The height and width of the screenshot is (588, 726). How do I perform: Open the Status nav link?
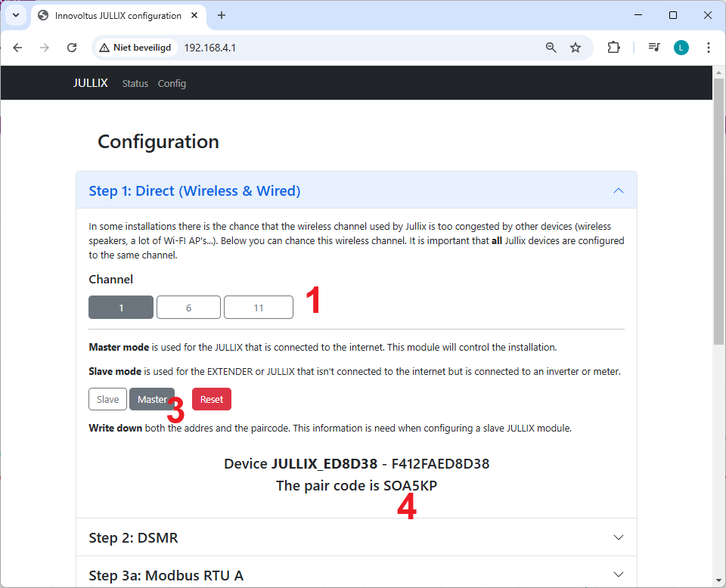point(135,83)
